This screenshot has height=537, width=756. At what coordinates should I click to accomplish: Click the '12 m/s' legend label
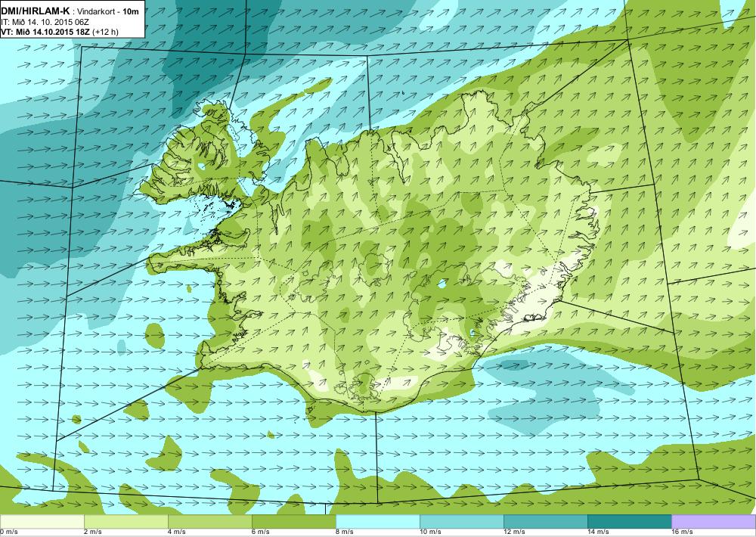pos(514,532)
